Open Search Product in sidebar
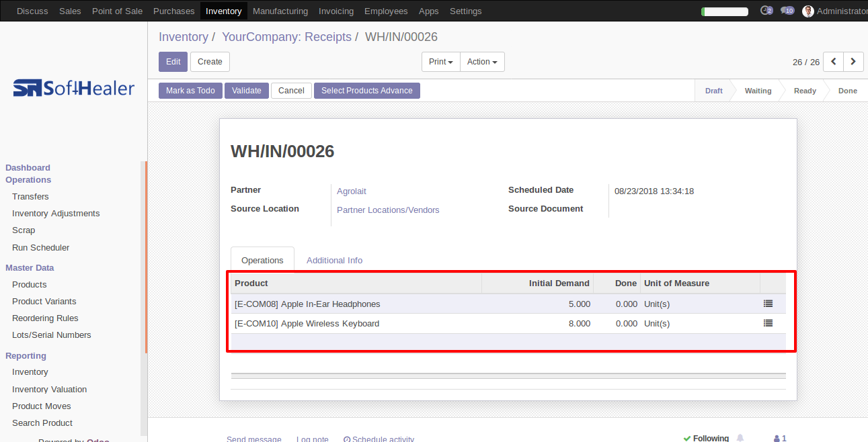 point(42,423)
